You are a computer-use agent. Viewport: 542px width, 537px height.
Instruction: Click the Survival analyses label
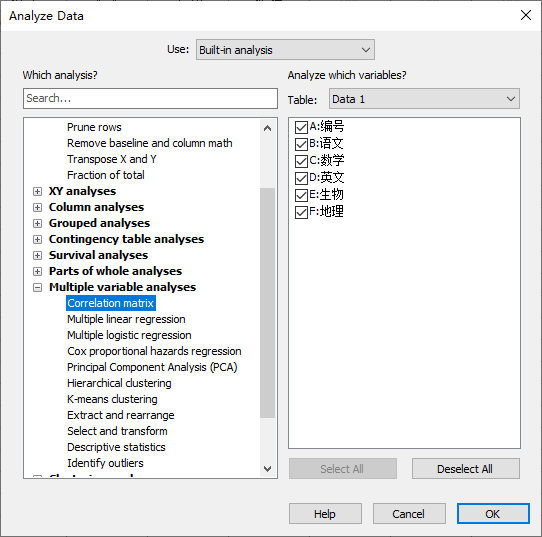tap(98, 255)
